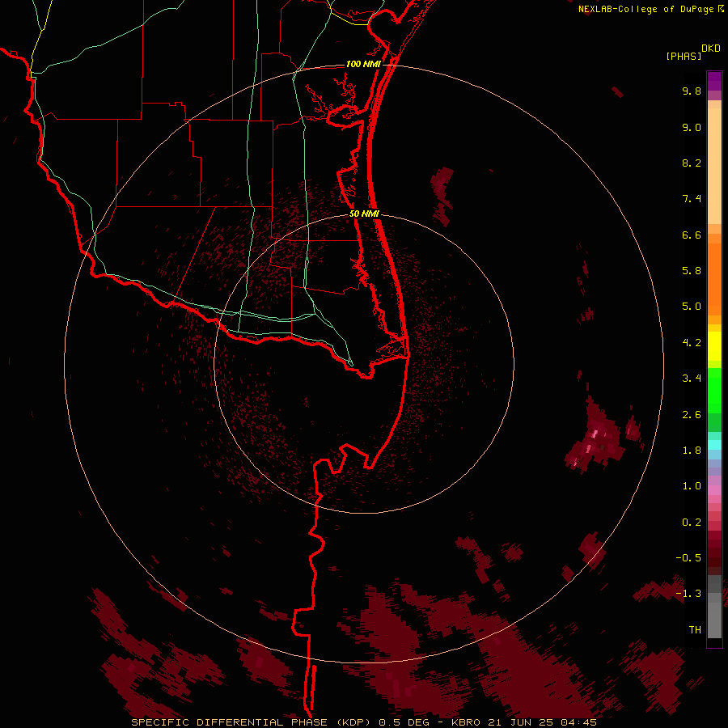Pick the pink band of the color scale
The width and height of the screenshot is (728, 728).
[714, 490]
